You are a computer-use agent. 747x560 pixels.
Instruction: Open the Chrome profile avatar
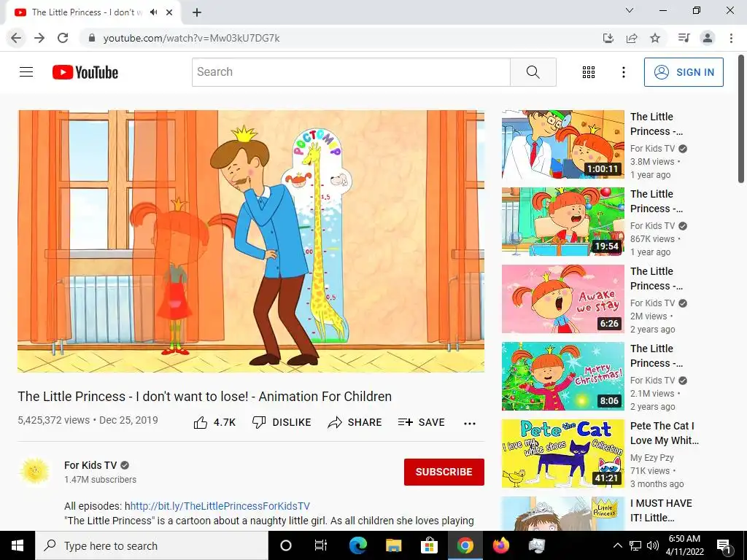pos(708,38)
